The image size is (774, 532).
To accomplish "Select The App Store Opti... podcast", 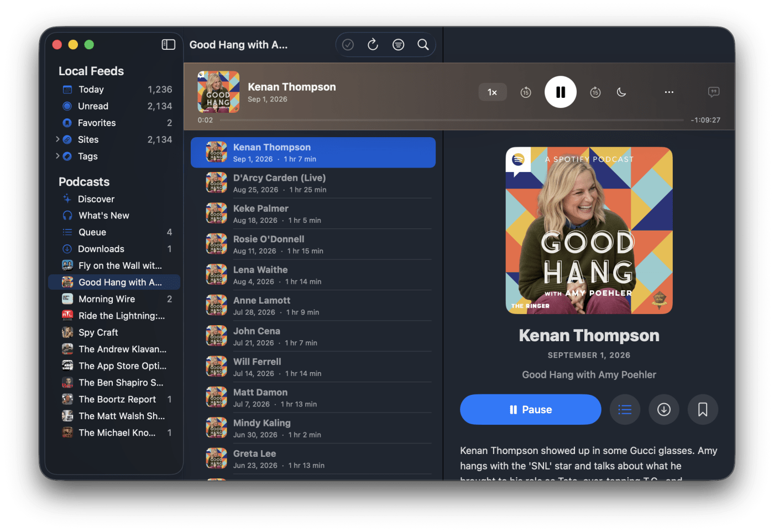I will tap(114, 366).
